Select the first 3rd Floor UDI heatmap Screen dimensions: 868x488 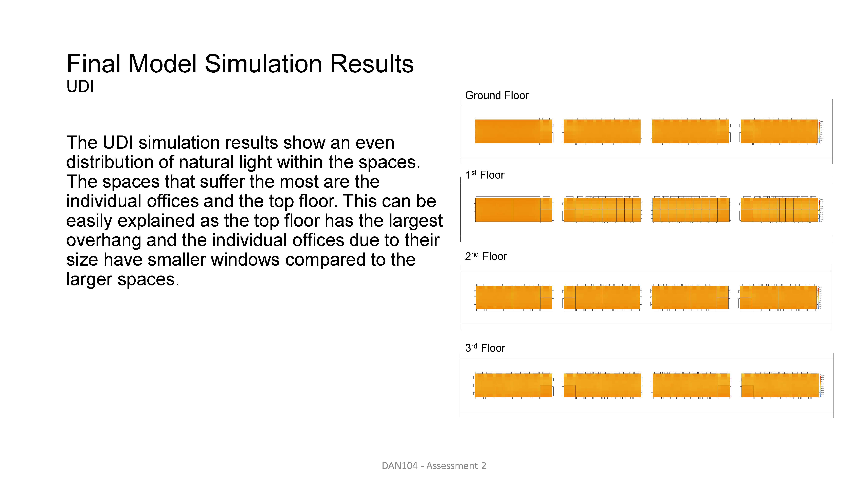coord(513,386)
